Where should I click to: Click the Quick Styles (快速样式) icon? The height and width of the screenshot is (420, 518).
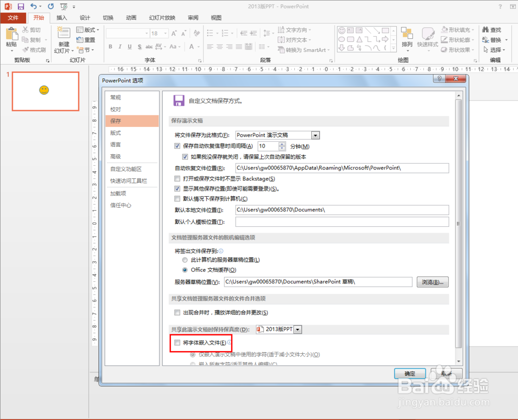(428, 34)
